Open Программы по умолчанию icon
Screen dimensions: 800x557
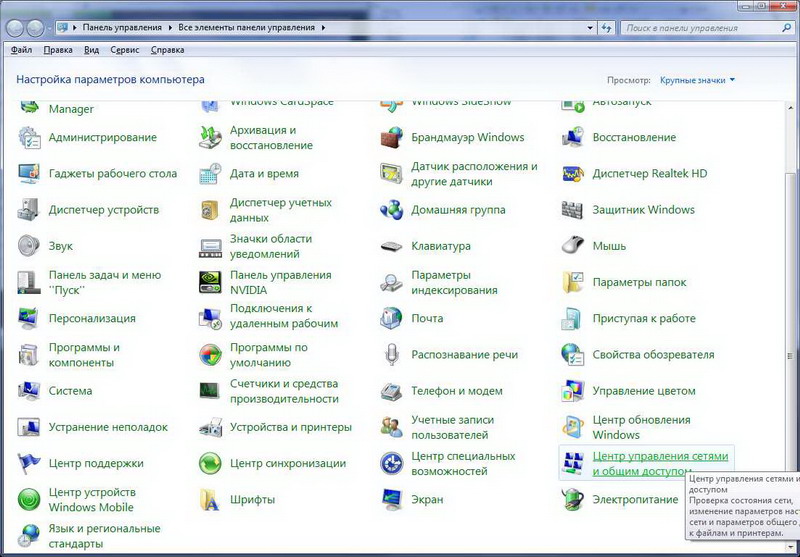(x=210, y=355)
